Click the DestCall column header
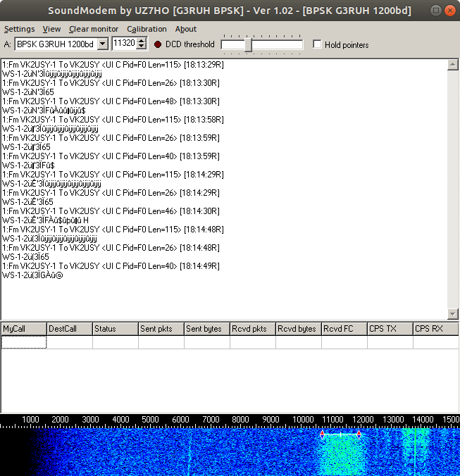Viewport: 460px width, 476px height. coord(70,329)
